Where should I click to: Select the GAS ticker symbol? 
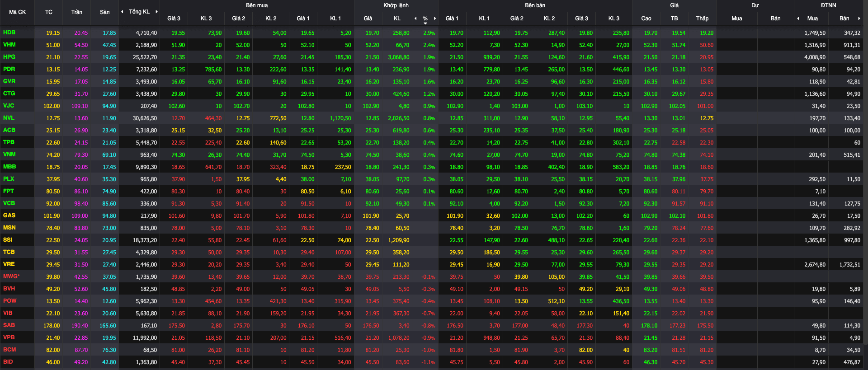[x=9, y=215]
